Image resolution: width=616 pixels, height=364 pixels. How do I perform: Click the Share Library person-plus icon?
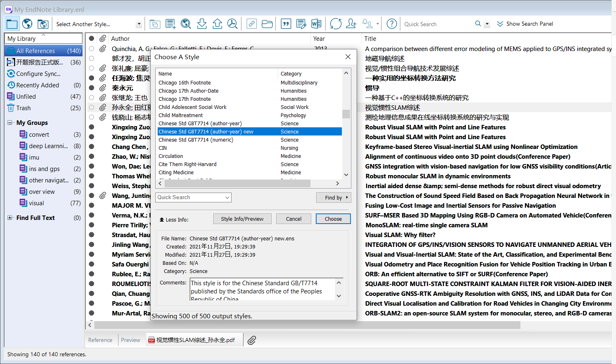point(351,24)
